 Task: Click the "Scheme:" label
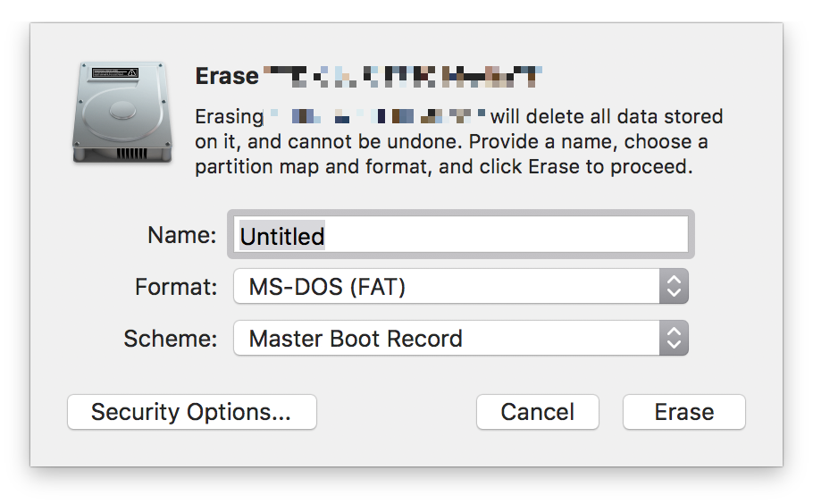pyautogui.click(x=171, y=339)
